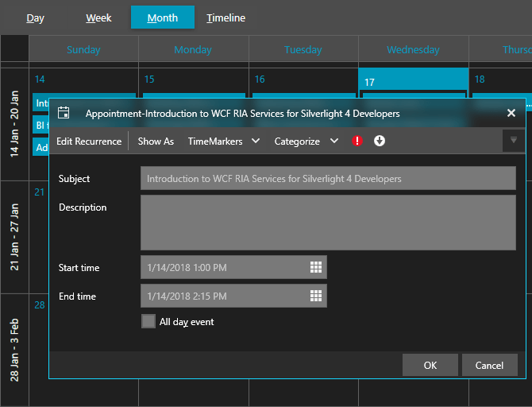The width and height of the screenshot is (532, 407).
Task: Click day number 16
Action: click(x=260, y=79)
